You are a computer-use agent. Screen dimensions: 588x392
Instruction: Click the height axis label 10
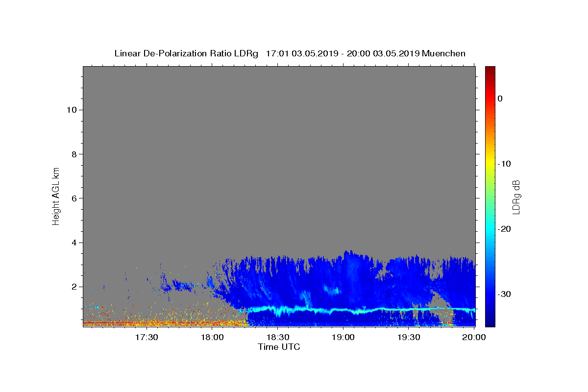pyautogui.click(x=71, y=110)
